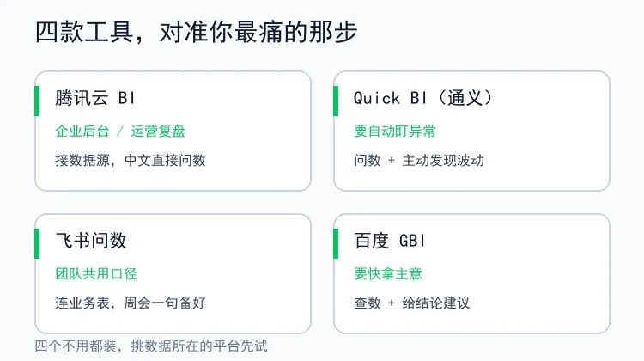
Task: Click green accent bar beside 腾讯云 BI
Action: pyautogui.click(x=37, y=101)
